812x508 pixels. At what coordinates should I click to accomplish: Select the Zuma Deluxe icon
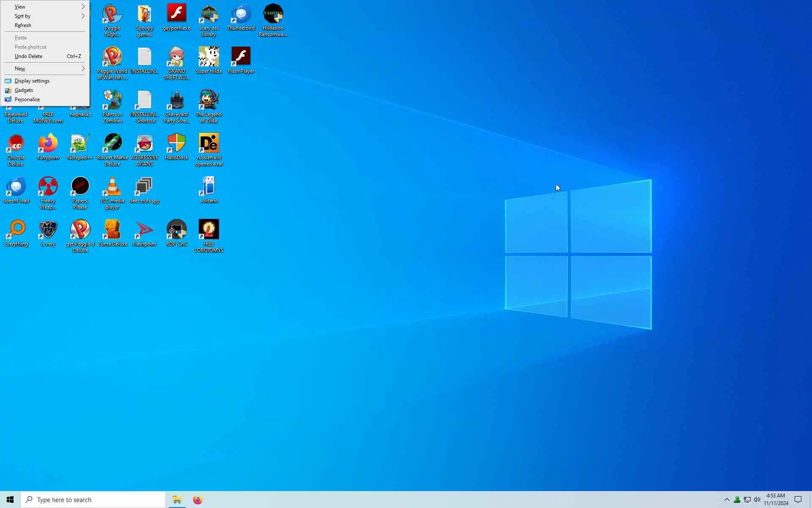(112, 230)
